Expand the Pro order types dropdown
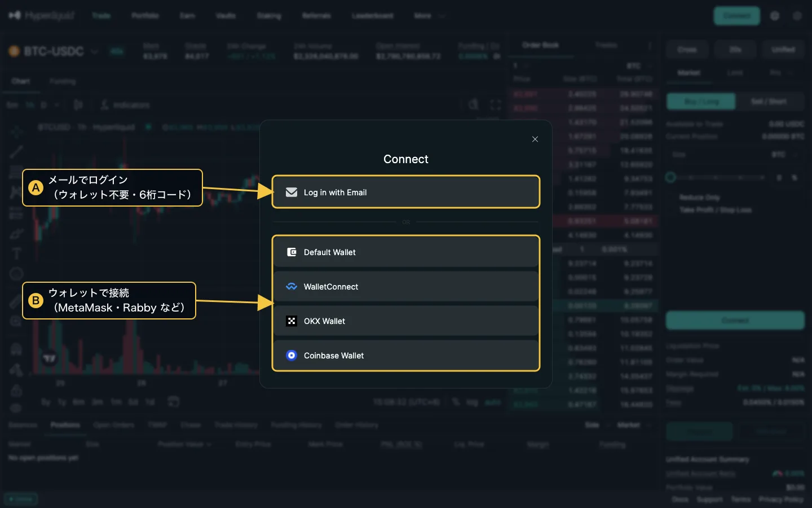Viewport: 812px width, 508px height. point(781,73)
